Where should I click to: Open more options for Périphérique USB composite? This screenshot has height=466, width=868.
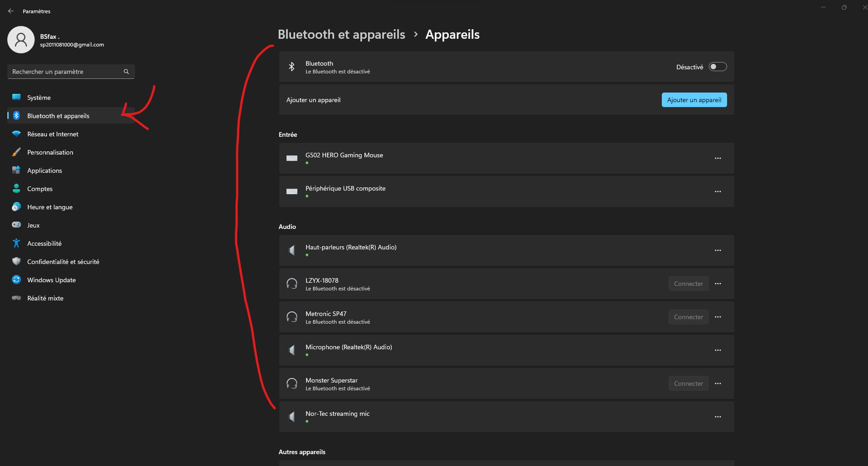coord(717,192)
